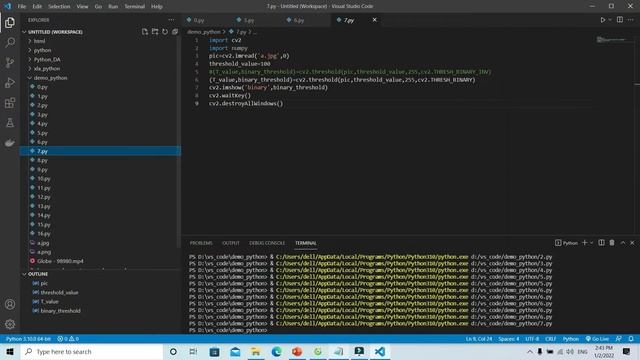
Task: Click Spaces: 4 indentation setting
Action: 509,339
